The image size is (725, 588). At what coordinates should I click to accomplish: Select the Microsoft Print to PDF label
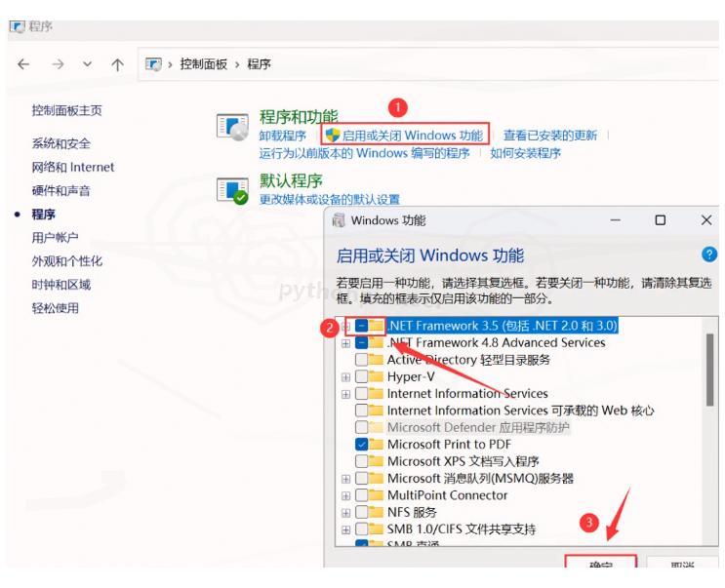tap(450, 445)
